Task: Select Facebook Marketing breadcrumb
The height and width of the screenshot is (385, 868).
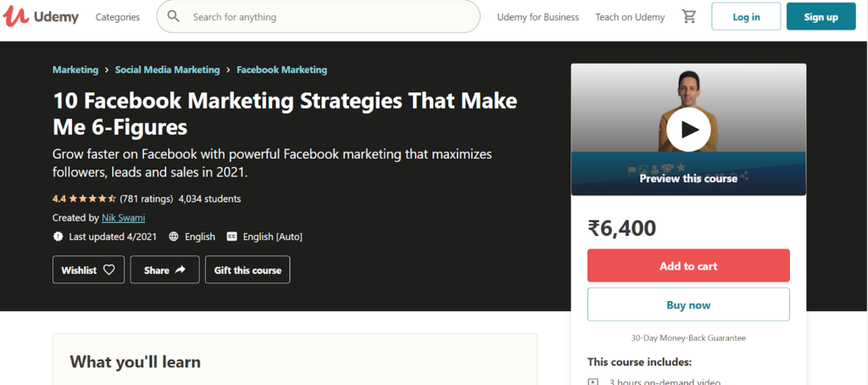Action: 281,70
